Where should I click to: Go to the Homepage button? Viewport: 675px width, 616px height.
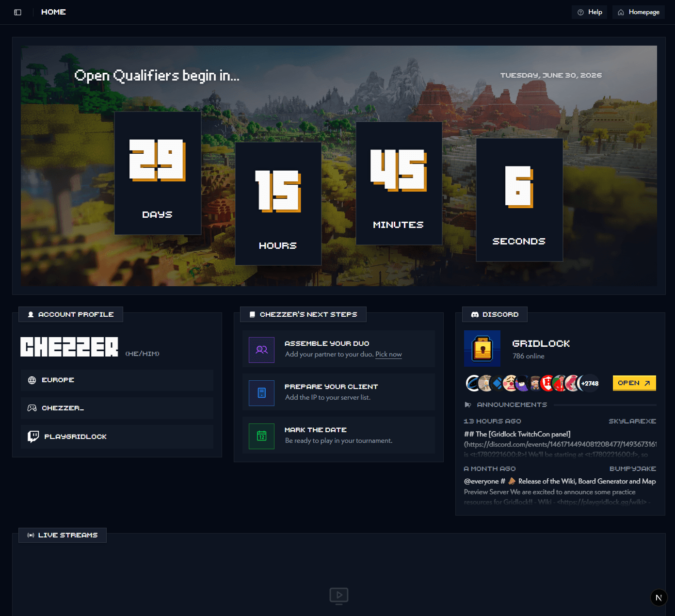click(x=639, y=12)
